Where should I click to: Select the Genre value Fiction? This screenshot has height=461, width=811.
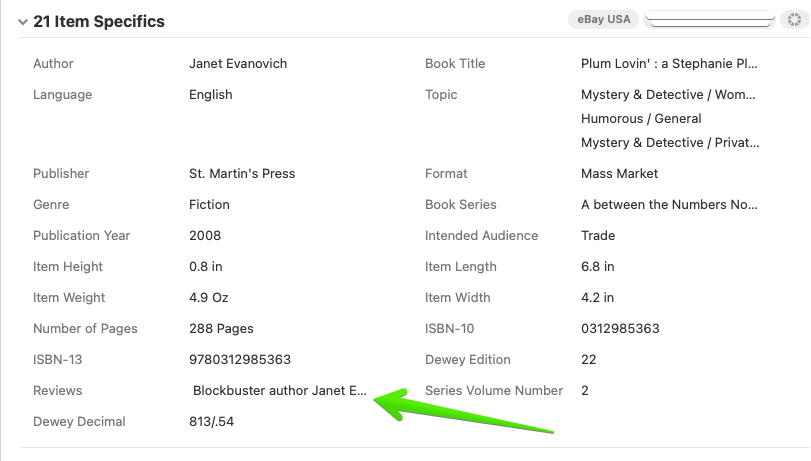coord(209,205)
